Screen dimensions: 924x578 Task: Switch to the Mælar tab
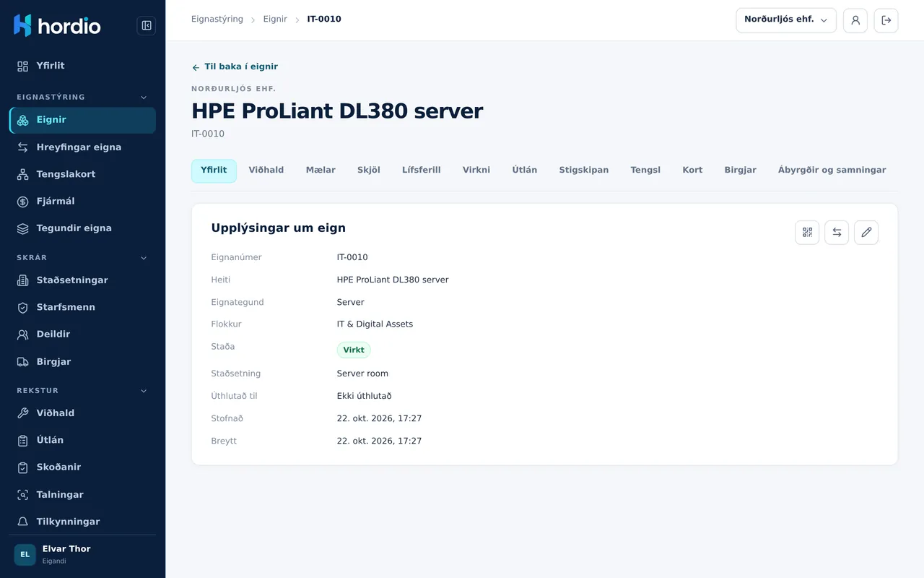click(321, 171)
